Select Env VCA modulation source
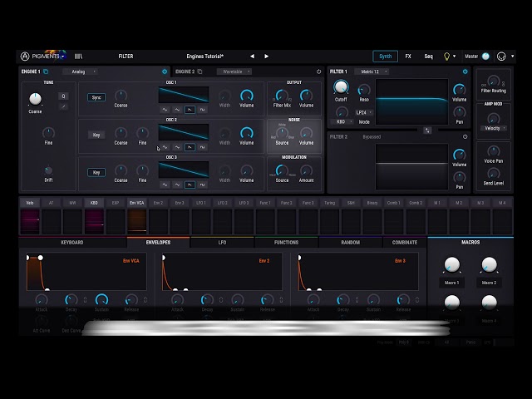The width and height of the screenshot is (532, 399). tap(136, 203)
